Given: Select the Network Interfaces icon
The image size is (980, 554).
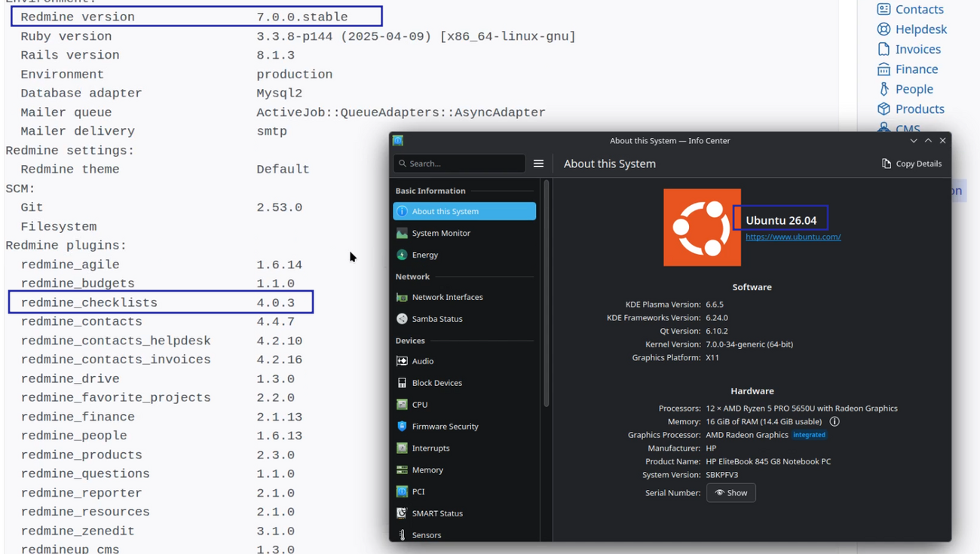Looking at the screenshot, I should (402, 297).
